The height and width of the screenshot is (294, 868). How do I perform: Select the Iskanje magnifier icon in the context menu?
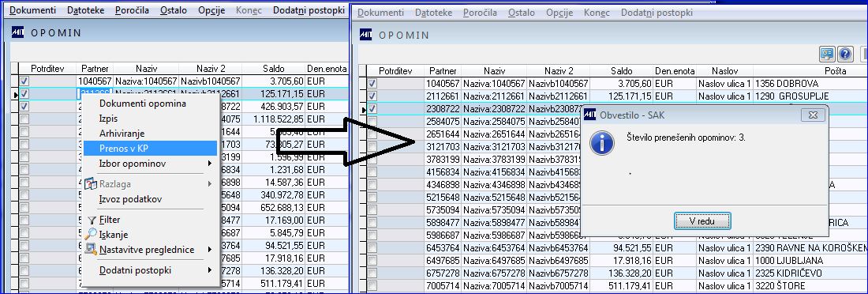[92, 234]
